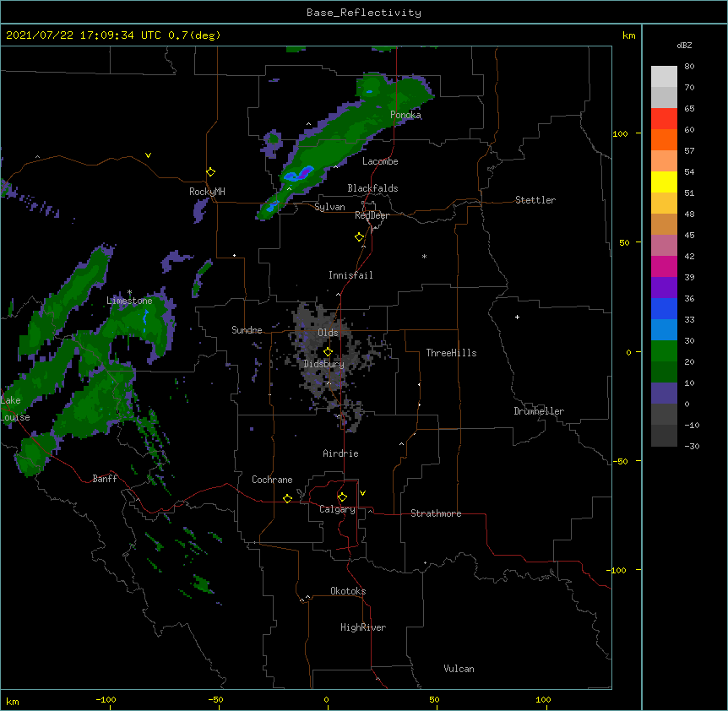Click the 100 tick on the horizontal axis

pyautogui.click(x=543, y=699)
